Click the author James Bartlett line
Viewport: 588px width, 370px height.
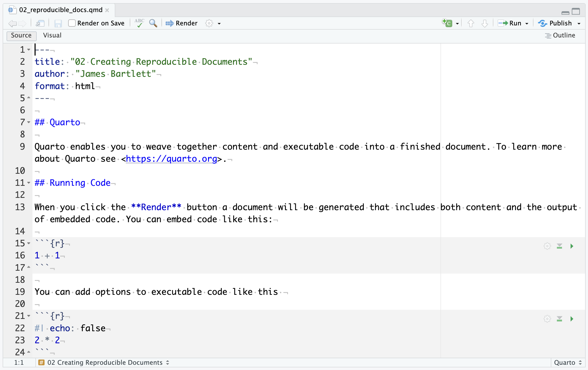click(x=95, y=74)
